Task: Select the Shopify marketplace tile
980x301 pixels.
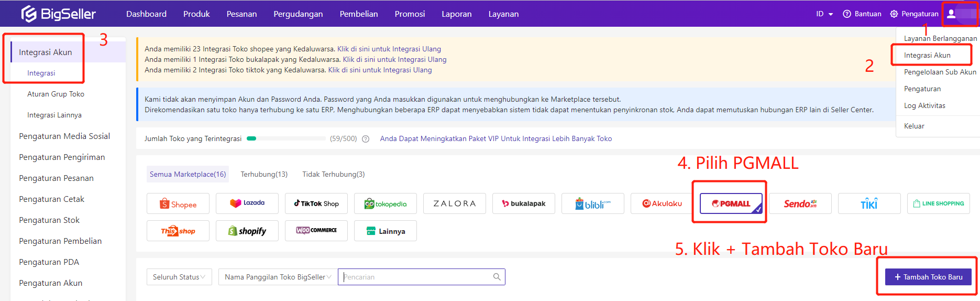Action: point(247,231)
